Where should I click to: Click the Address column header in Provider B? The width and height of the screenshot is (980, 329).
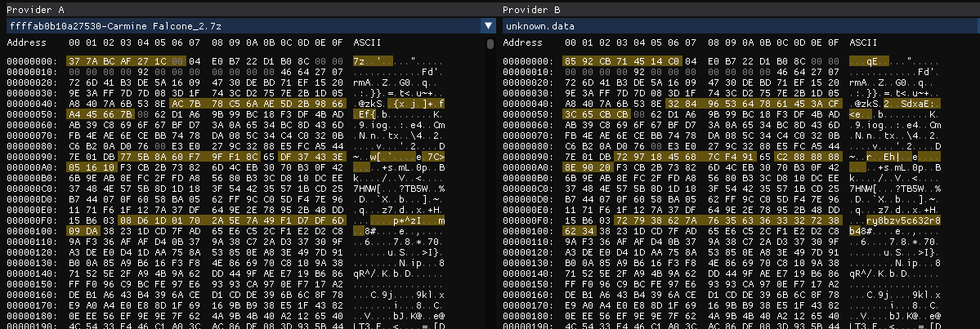[x=524, y=42]
